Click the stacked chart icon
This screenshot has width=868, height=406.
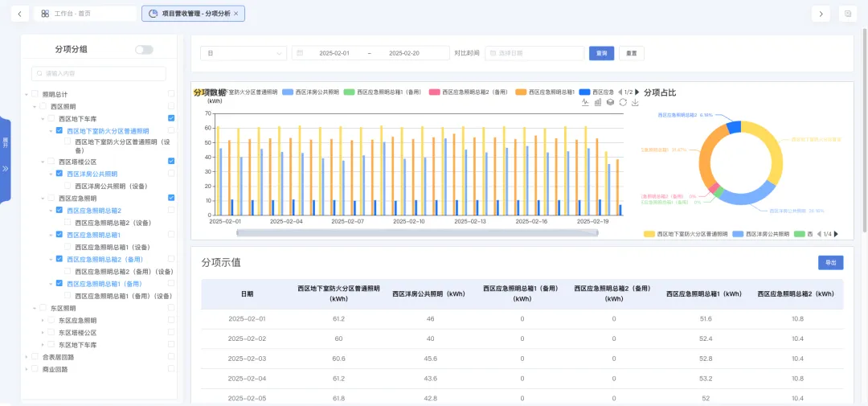point(610,102)
